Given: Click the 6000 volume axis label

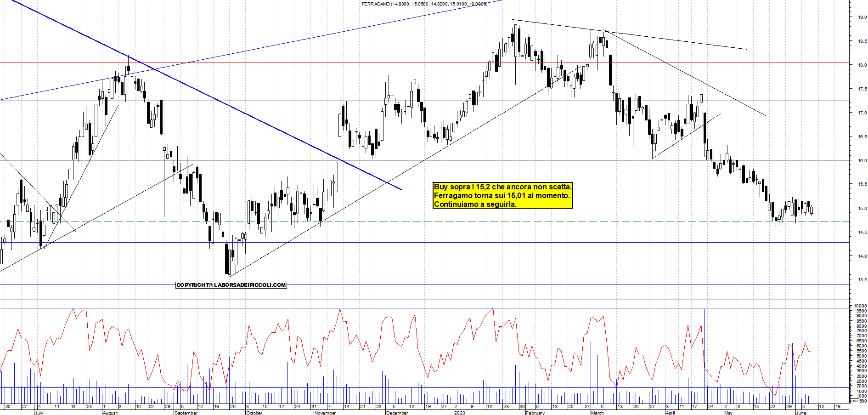Looking at the screenshot, I should click(x=861, y=346).
